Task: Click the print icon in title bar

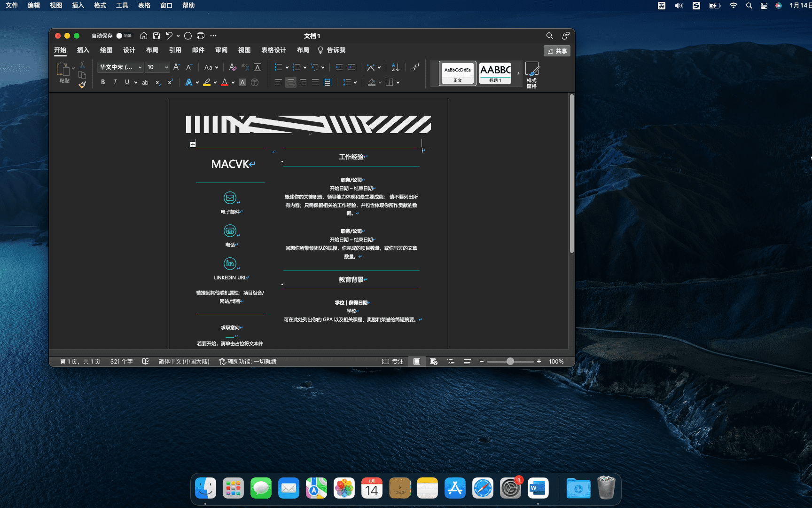Action: click(x=201, y=36)
